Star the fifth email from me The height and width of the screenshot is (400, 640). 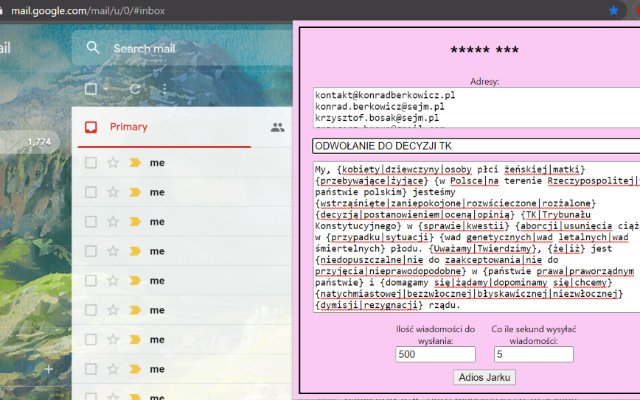113,280
